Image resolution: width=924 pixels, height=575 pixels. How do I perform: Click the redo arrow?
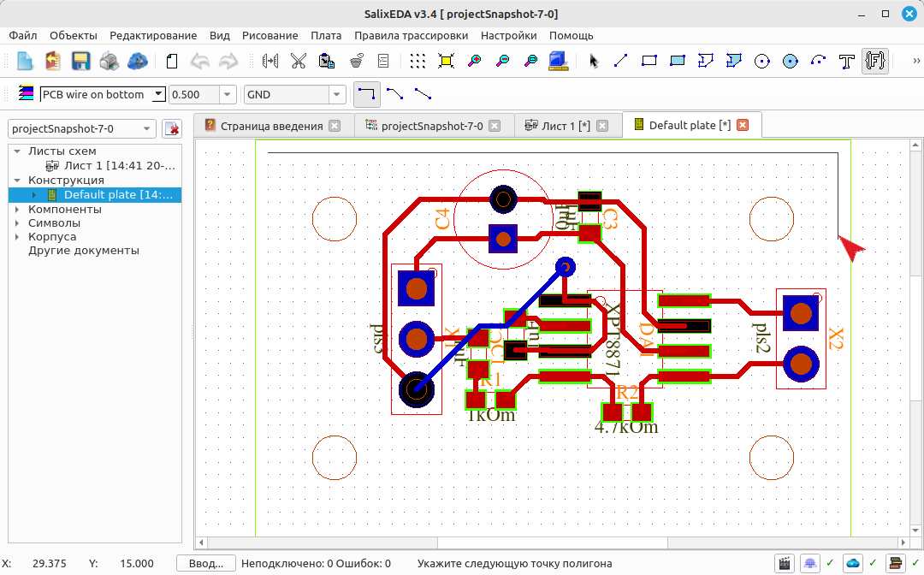tap(228, 61)
